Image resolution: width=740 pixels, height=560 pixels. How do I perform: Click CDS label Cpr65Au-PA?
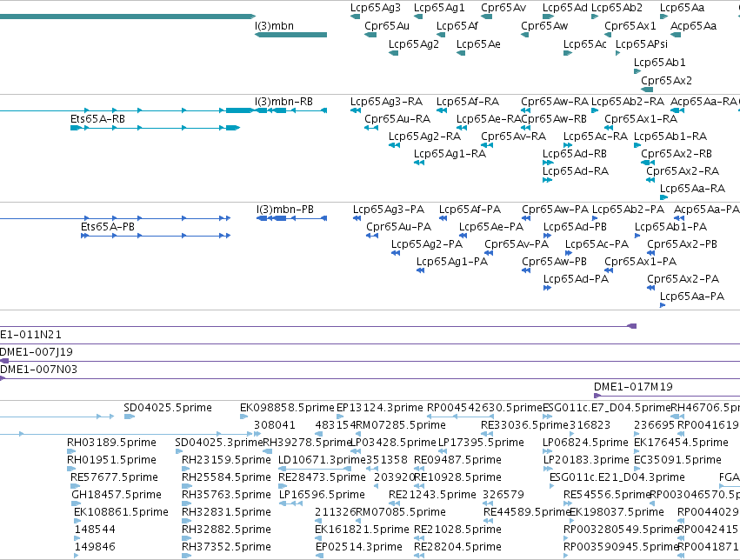(x=399, y=227)
